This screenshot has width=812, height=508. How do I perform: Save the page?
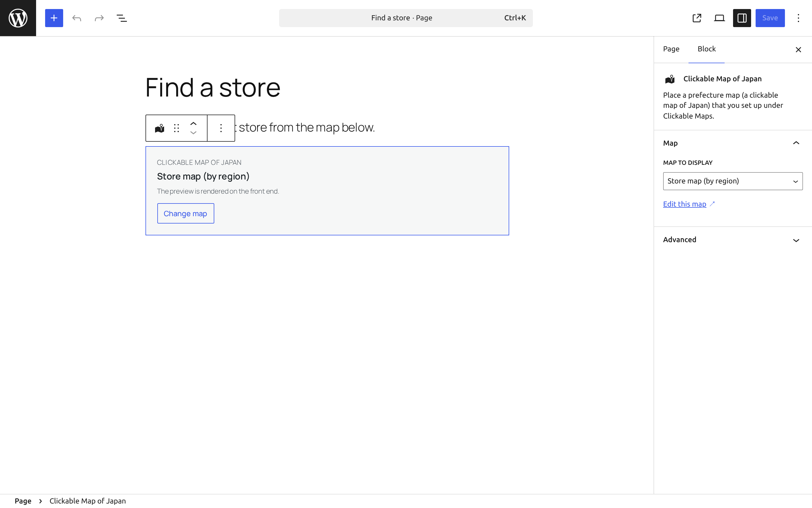[770, 18]
